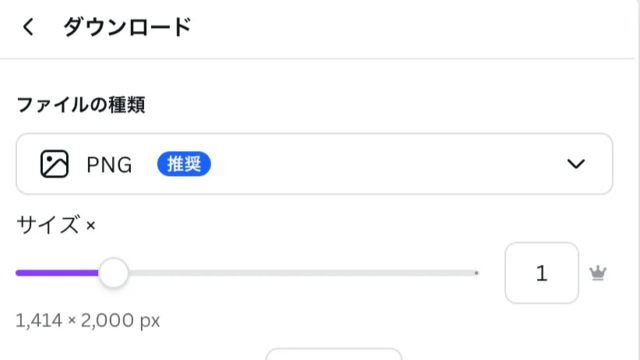This screenshot has width=640, height=360.
Task: Click the crown premium icon
Action: [x=598, y=273]
